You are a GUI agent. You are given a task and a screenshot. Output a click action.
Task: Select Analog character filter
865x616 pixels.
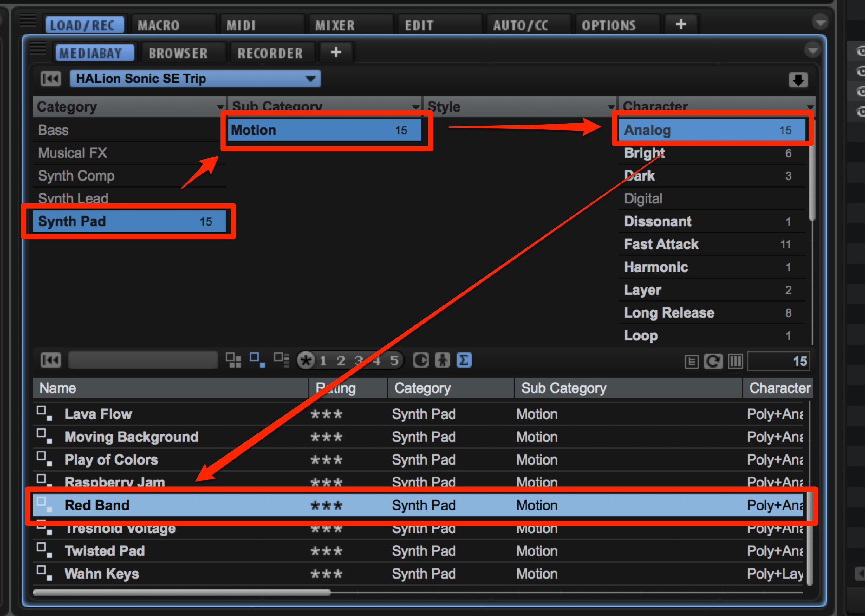point(712,130)
